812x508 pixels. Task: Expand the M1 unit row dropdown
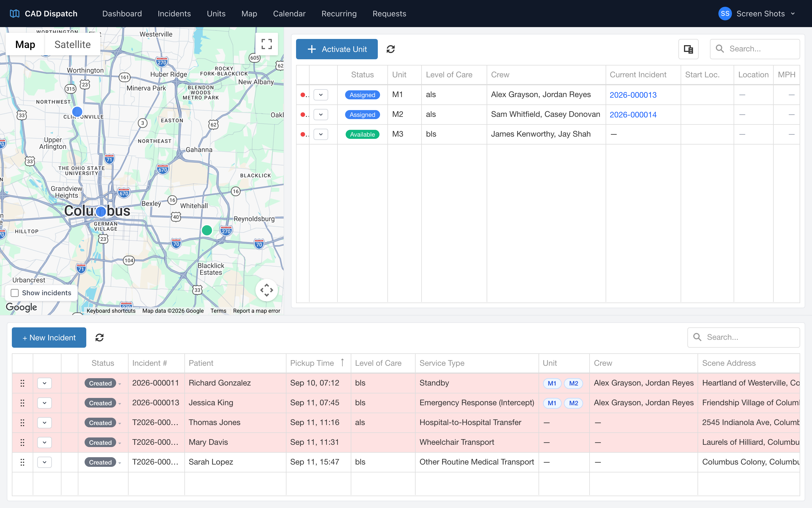click(321, 95)
